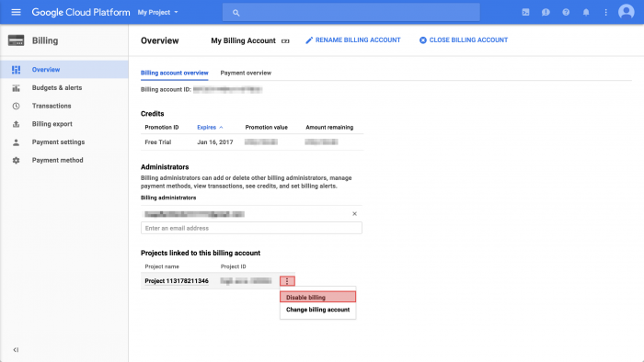Open the feedback alert icon
This screenshot has height=362, width=644.
coord(546,12)
